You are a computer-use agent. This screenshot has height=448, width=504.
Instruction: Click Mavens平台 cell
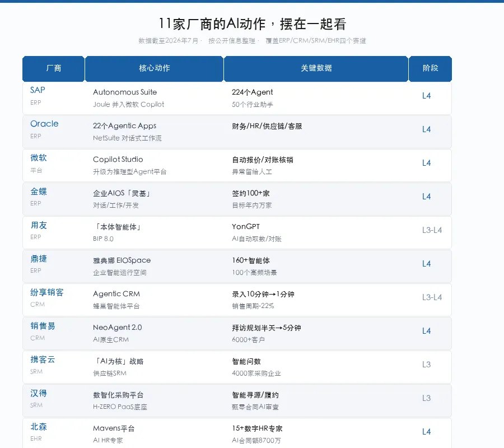tap(114, 428)
